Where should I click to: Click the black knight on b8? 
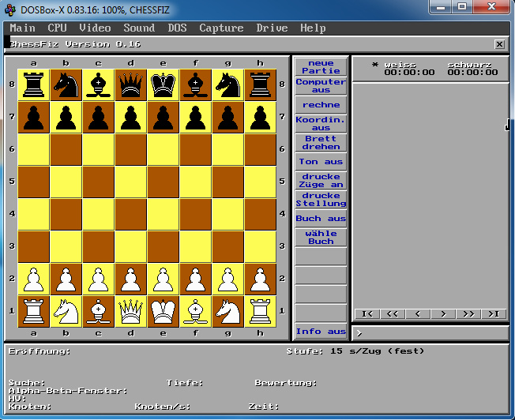(66, 84)
